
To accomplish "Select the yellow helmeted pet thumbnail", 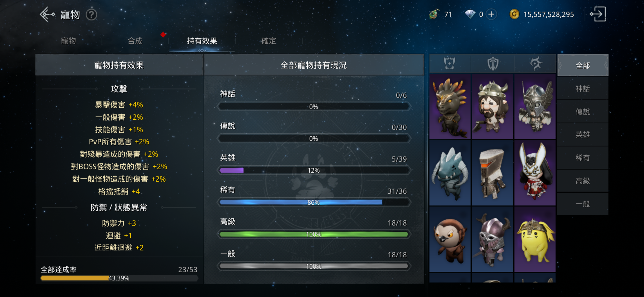I will tap(535, 239).
